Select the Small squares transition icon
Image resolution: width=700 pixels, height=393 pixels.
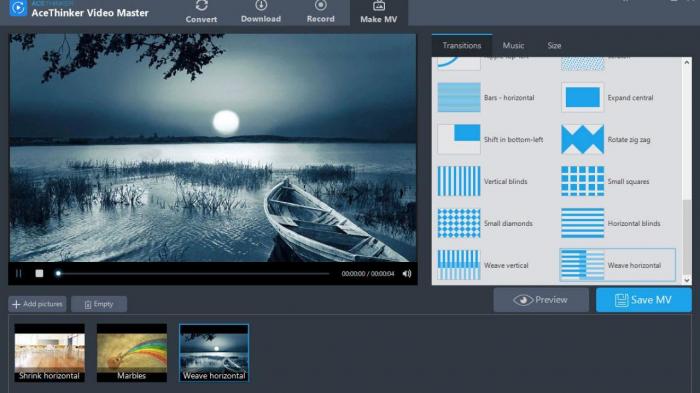582,181
